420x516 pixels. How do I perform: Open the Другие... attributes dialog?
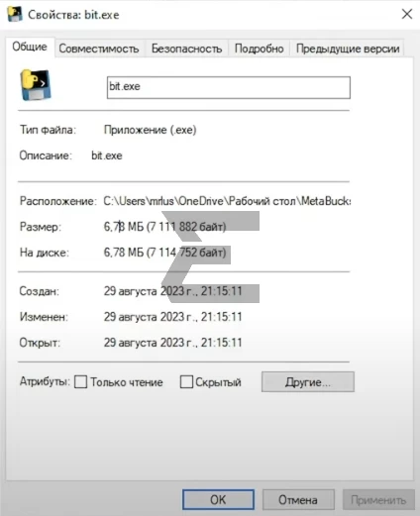click(x=308, y=382)
